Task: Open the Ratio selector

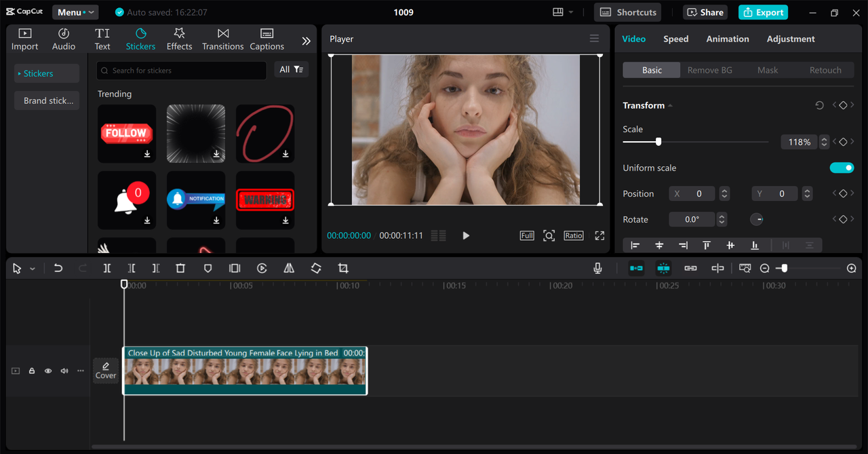Action: (573, 235)
